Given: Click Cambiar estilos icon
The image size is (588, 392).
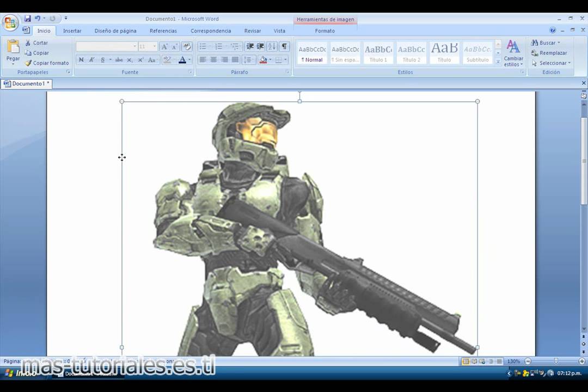Looking at the screenshot, I should [x=513, y=47].
